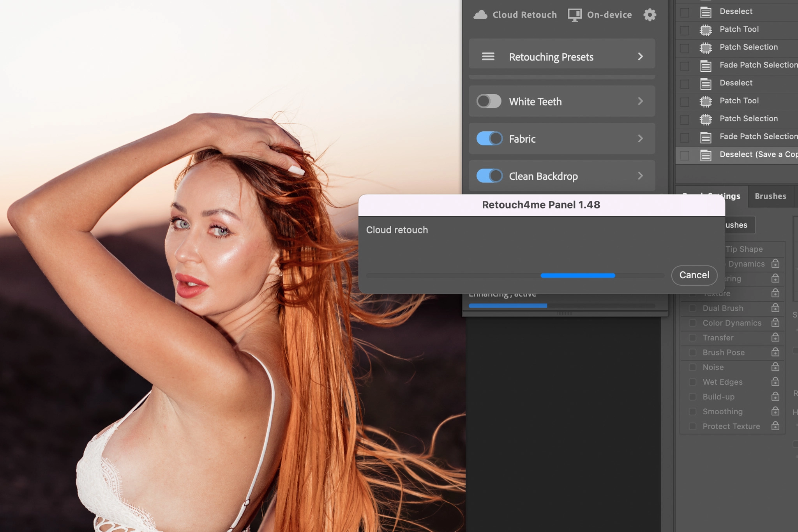798x532 pixels.
Task: Click lock icon next to Dual Brush
Action: click(x=775, y=308)
